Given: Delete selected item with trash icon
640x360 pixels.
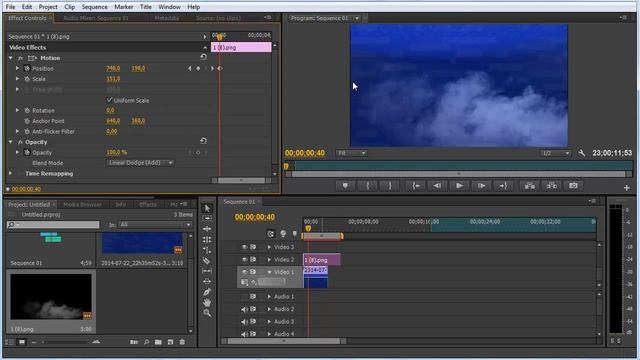Looking at the screenshot, I should click(x=182, y=342).
